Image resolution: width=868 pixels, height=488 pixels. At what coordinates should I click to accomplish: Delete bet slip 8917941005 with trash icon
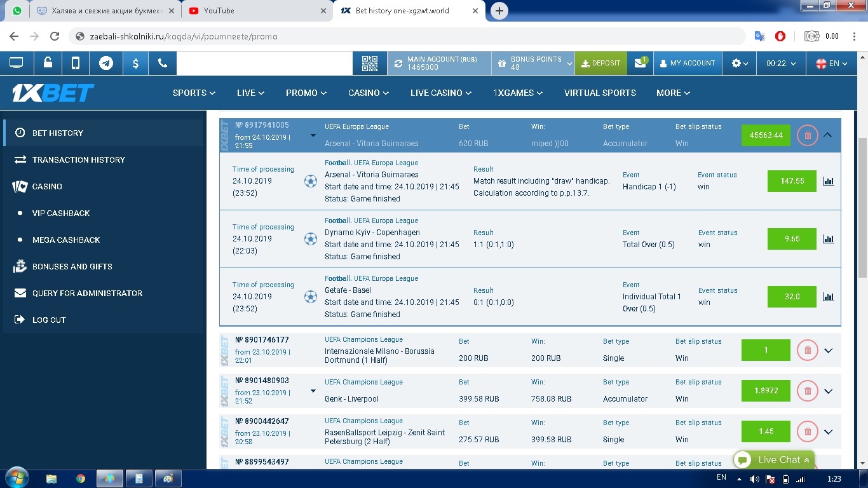click(x=808, y=135)
